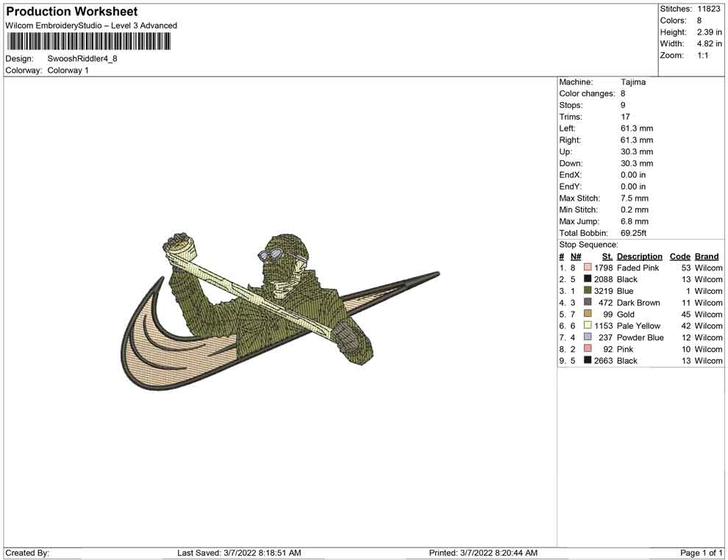Click the Gold description text
The image size is (728, 560).
coord(625,314)
